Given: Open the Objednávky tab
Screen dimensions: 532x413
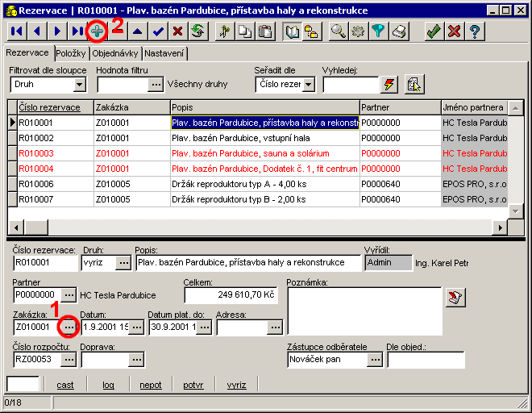Looking at the screenshot, I should [115, 54].
